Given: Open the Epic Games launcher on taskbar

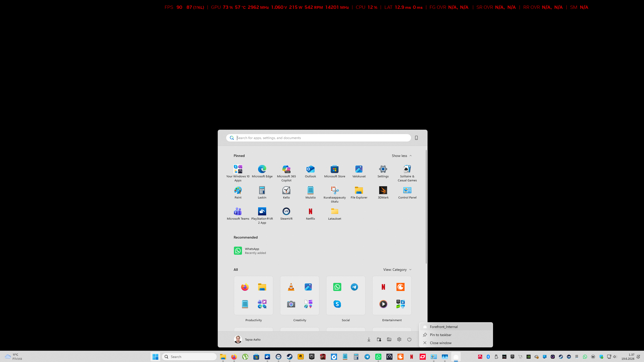Looking at the screenshot, I should 312,357.
